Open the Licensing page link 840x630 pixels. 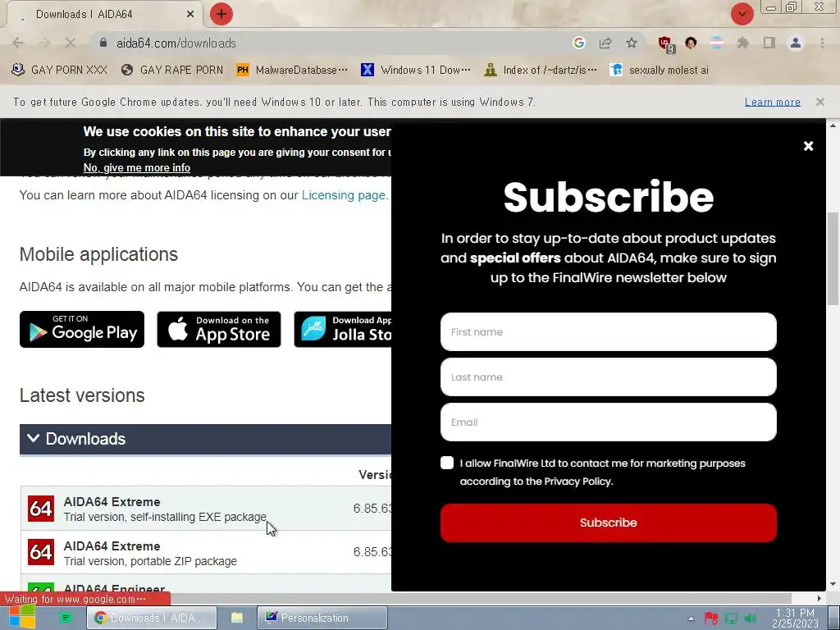(344, 195)
